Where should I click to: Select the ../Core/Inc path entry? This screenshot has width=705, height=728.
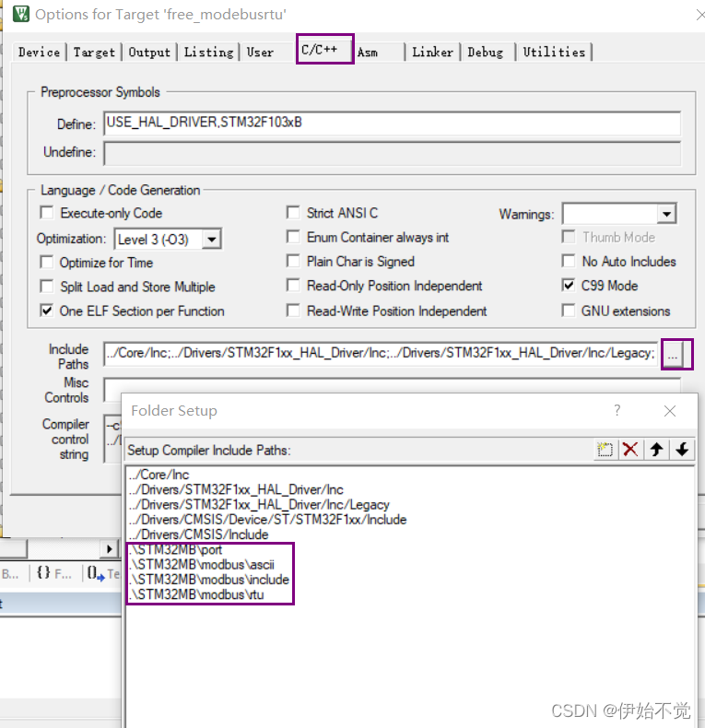point(159,475)
